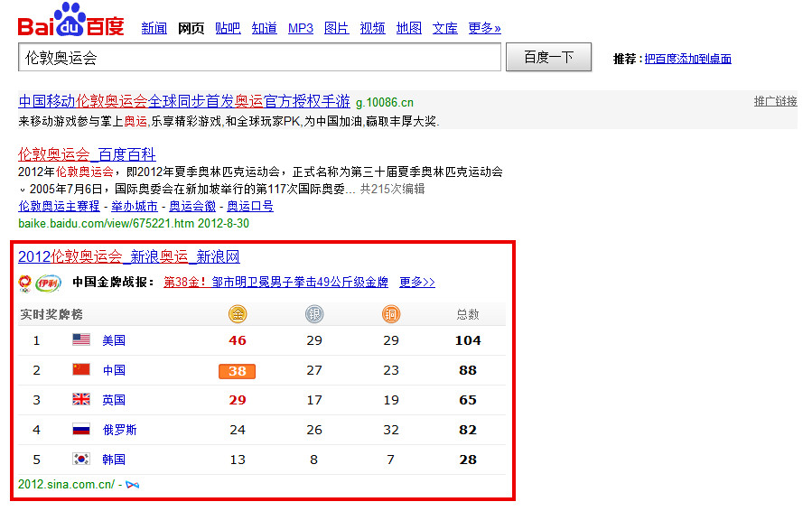Image resolution: width=812 pixels, height=511 pixels.
Task: Click the 总数 column header
Action: [468, 314]
